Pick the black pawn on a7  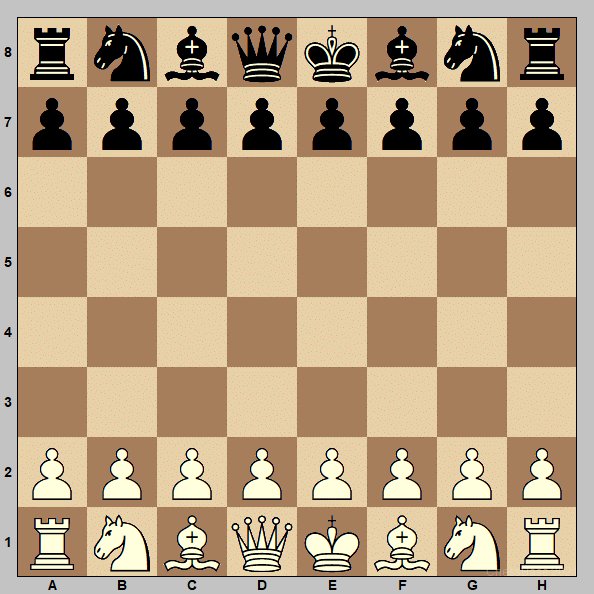tap(52, 123)
